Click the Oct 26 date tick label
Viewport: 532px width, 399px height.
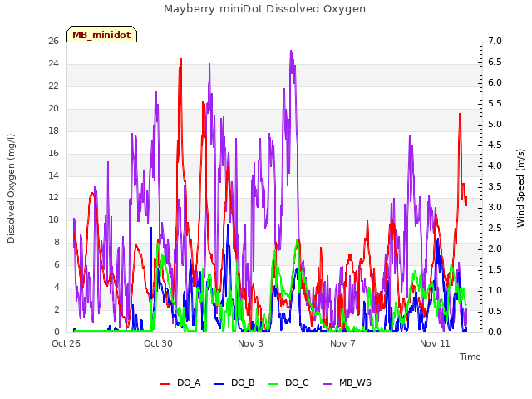(x=66, y=343)
